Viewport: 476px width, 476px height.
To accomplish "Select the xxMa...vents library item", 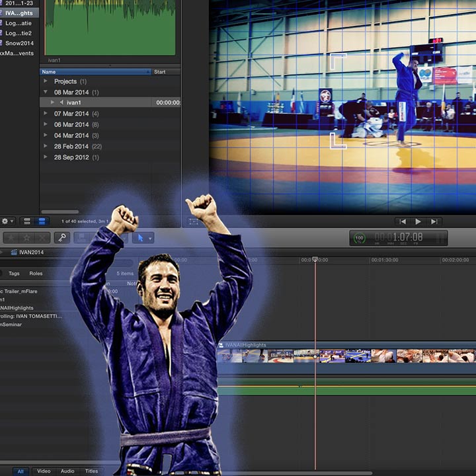I will [x=17, y=53].
